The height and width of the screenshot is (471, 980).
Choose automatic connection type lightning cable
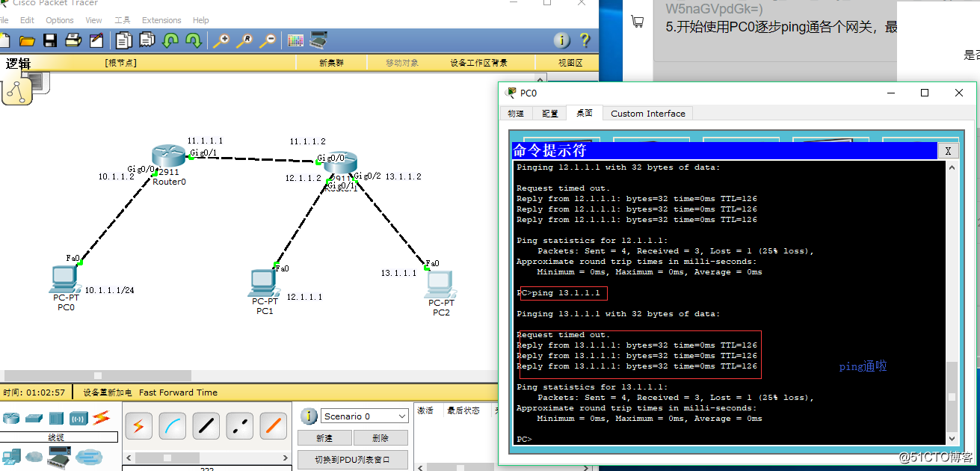point(138,426)
